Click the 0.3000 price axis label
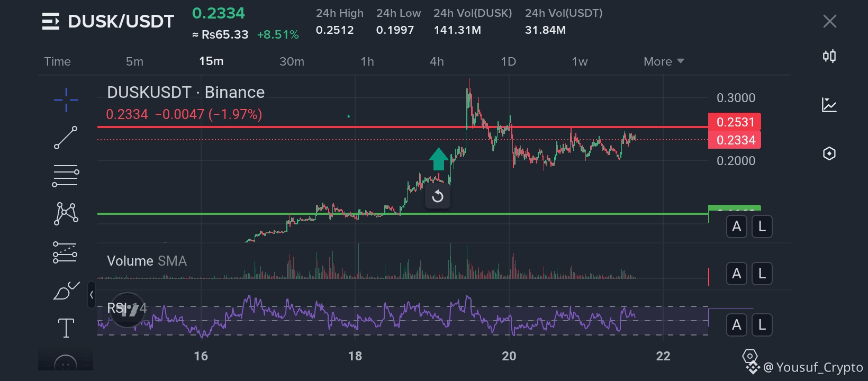The image size is (868, 381). click(x=736, y=98)
